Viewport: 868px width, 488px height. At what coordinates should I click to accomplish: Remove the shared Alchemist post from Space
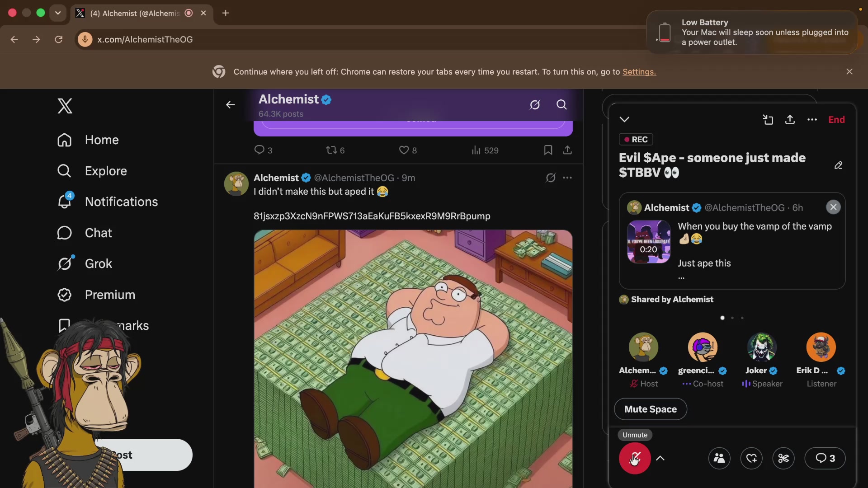click(833, 207)
